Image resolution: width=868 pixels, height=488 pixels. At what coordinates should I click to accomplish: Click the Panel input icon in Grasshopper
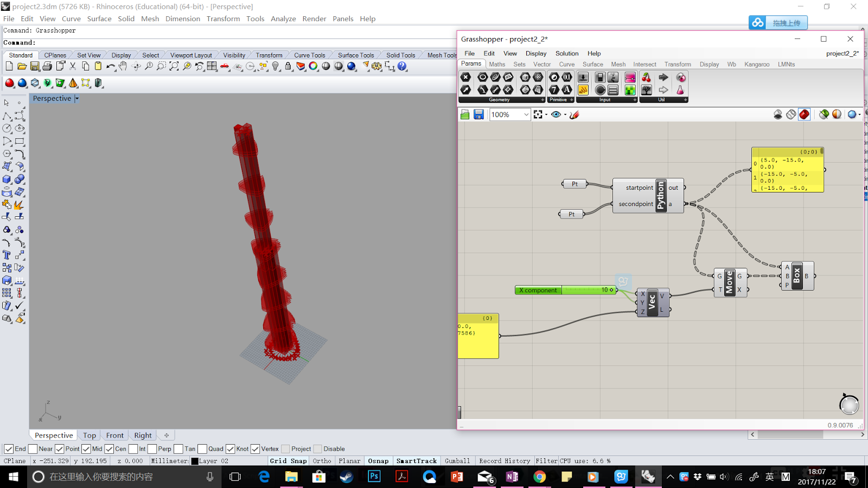(583, 89)
